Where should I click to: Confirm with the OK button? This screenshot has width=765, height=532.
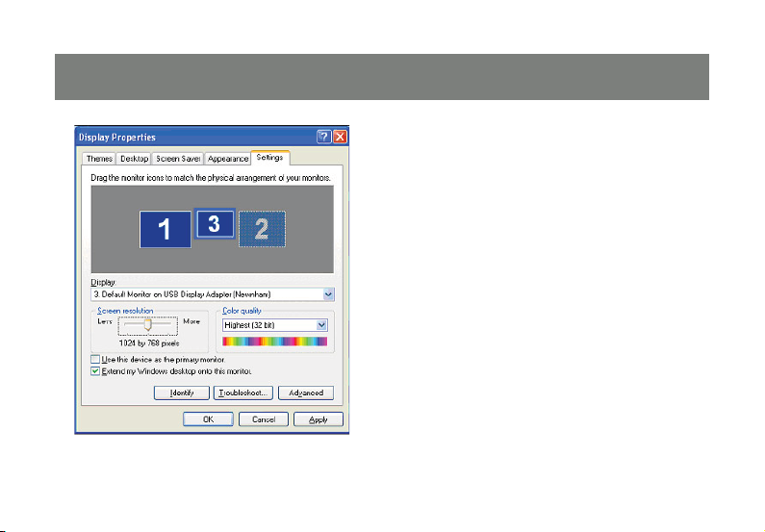click(x=208, y=419)
